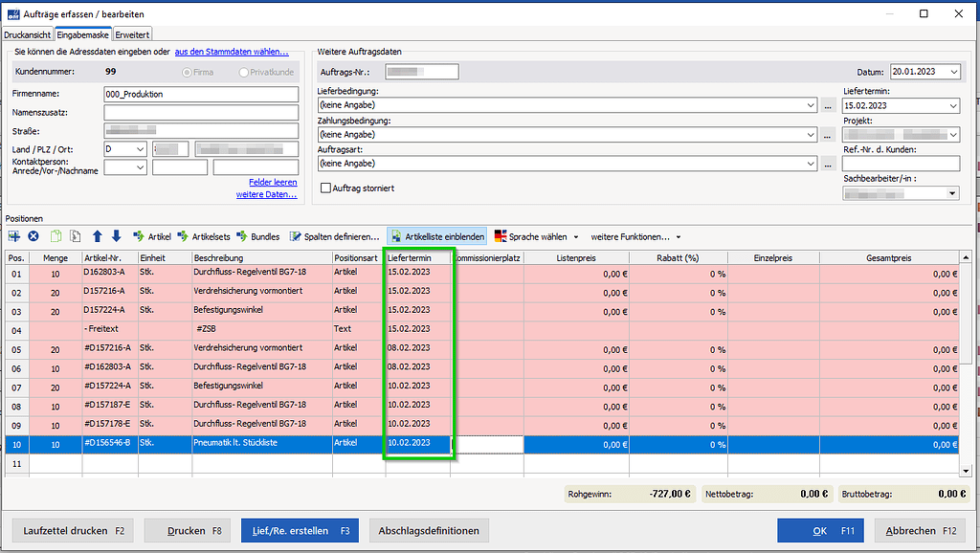Click the Kontaktperson Vorname field
The width and height of the screenshot is (980, 553).
click(x=179, y=167)
